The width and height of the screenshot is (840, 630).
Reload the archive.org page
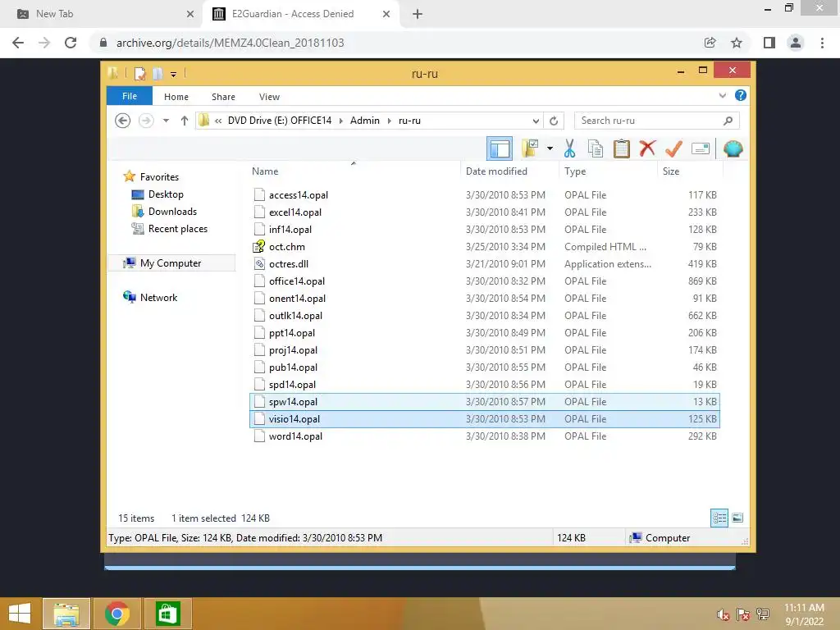click(x=71, y=43)
